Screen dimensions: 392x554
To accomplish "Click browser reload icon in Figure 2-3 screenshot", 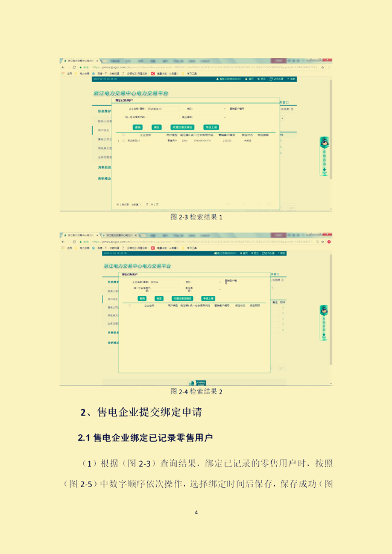I will click(74, 68).
